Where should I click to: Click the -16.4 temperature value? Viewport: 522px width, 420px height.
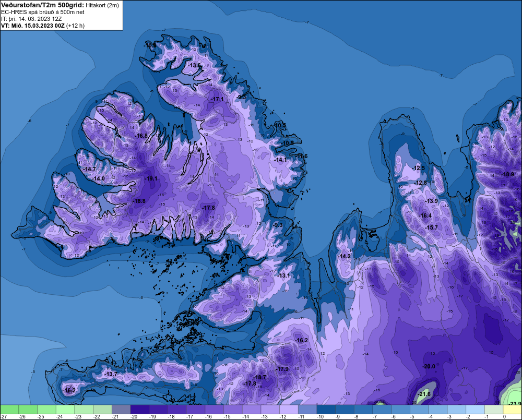point(425,215)
